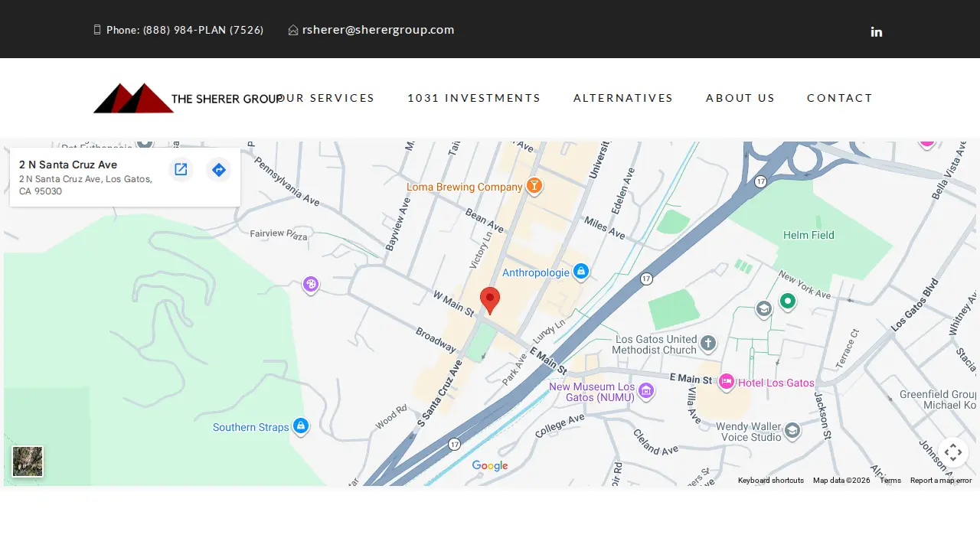Click rsherer@sherergroup.com email link
Screen dimensions: 980x551
[x=378, y=30]
